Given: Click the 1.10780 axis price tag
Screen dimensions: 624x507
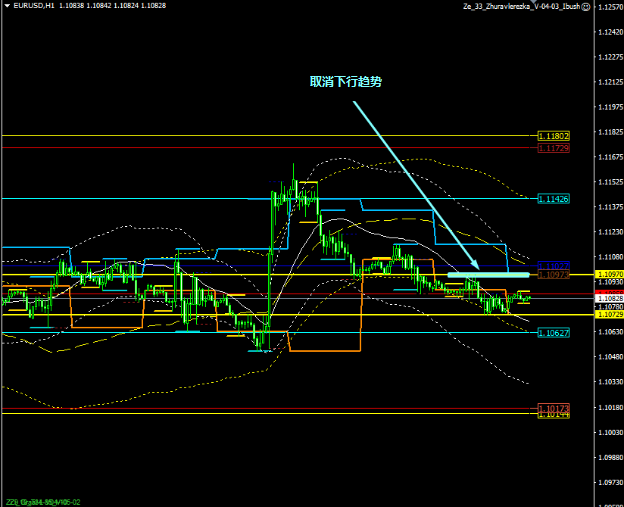Looking at the screenshot, I should [608, 307].
